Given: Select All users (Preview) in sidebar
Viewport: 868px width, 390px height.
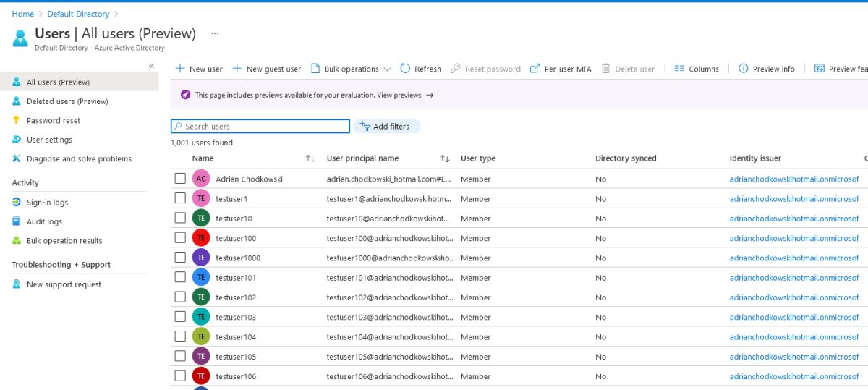Looking at the screenshot, I should tap(79, 82).
